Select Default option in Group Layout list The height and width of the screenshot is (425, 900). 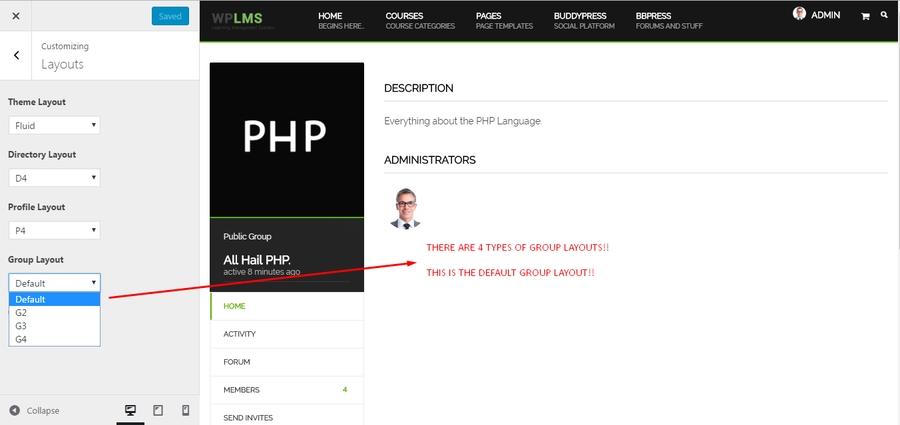55,299
